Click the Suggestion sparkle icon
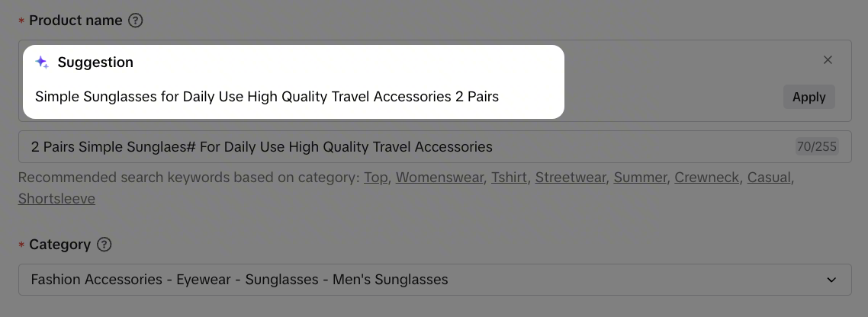This screenshot has width=868, height=317. pos(42,62)
